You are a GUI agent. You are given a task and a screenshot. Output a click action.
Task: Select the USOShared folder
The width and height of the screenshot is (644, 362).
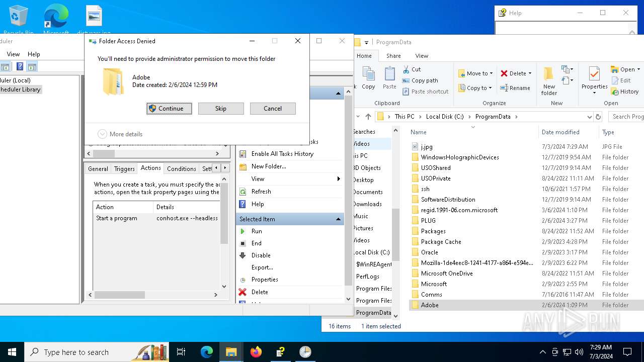click(x=436, y=168)
